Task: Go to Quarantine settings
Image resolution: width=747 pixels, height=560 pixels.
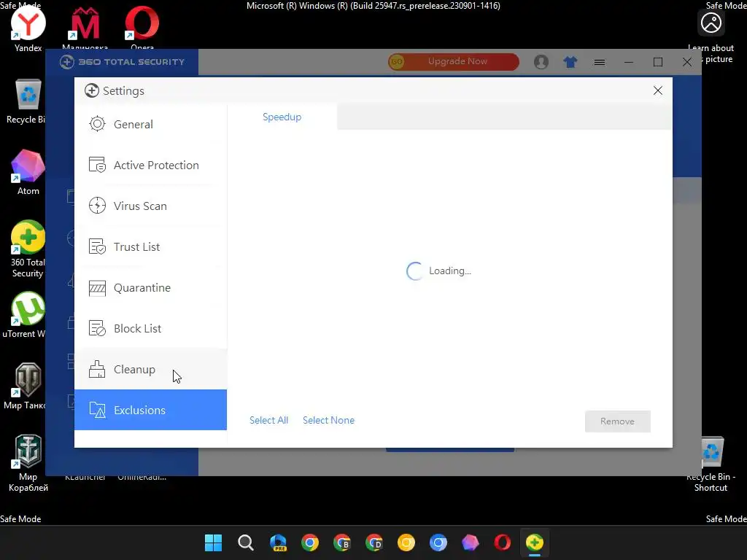Action: coord(150,288)
